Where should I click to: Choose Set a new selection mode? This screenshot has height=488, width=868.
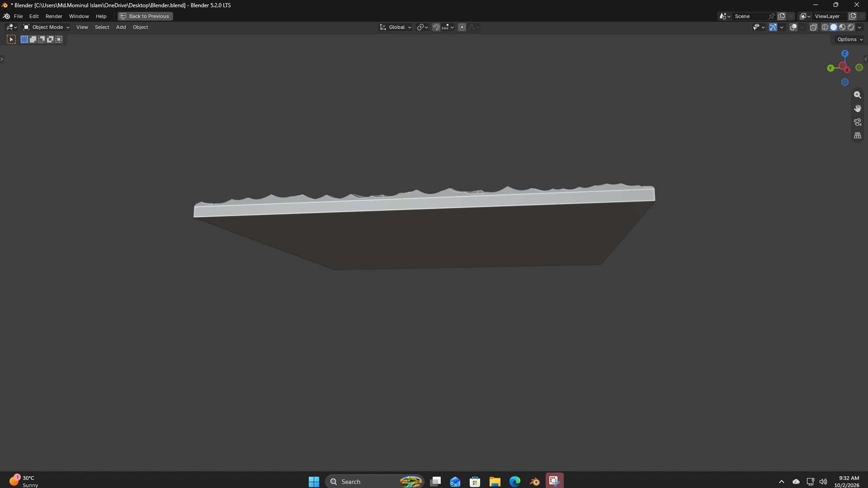tap(24, 40)
